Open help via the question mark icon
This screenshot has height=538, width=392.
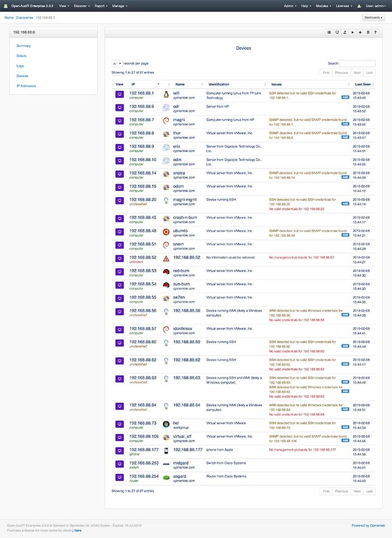click(x=376, y=32)
